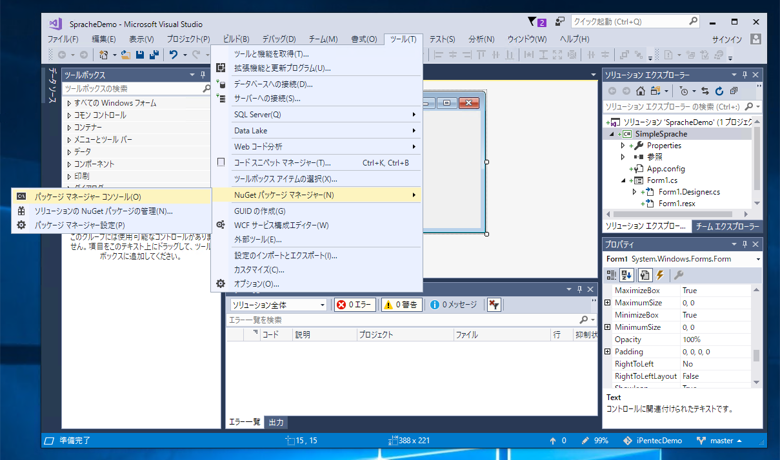Open the Build menu
This screenshot has width=780, height=460.
(236, 39)
